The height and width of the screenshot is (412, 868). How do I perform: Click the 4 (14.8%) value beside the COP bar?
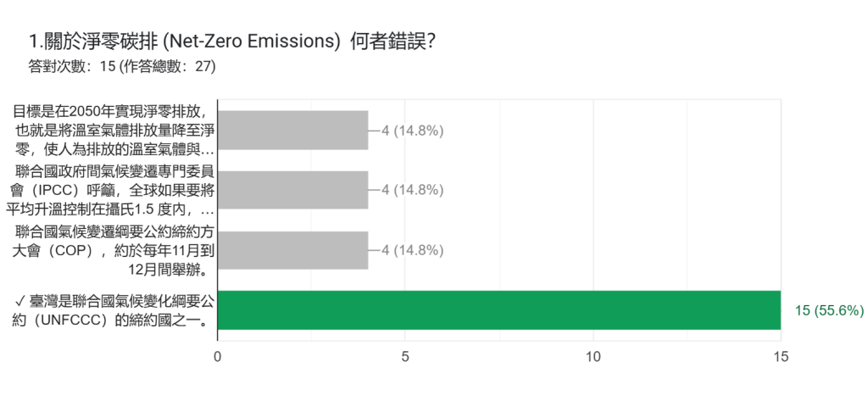(x=413, y=250)
